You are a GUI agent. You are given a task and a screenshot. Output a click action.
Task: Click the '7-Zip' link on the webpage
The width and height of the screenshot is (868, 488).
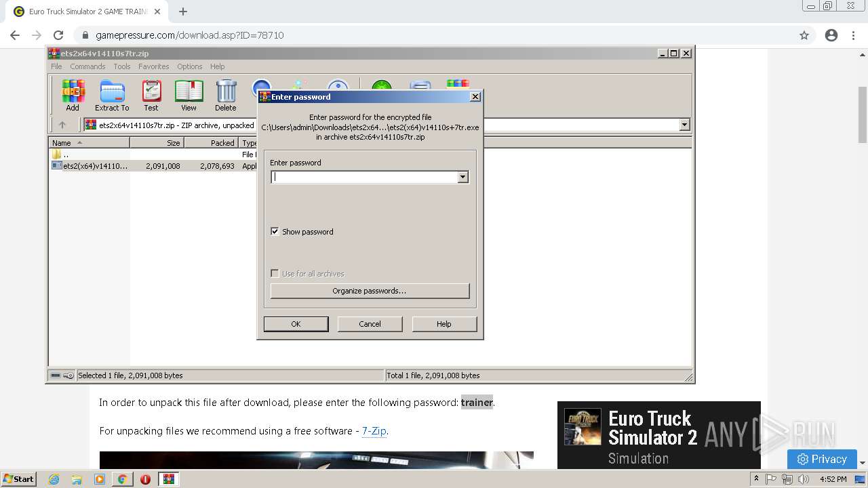374,431
